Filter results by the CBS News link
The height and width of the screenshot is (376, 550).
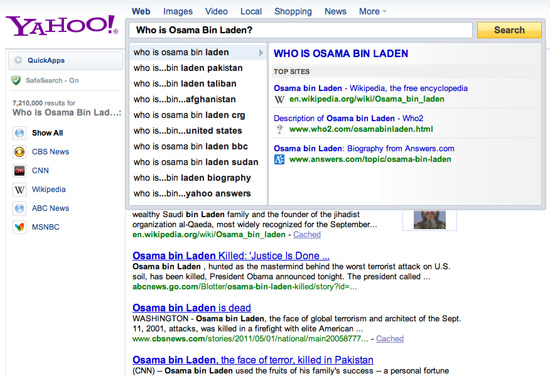(x=50, y=152)
